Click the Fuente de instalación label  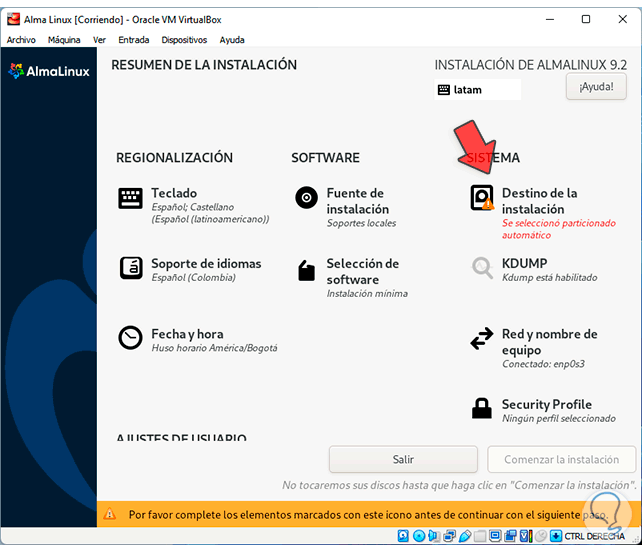tap(357, 201)
